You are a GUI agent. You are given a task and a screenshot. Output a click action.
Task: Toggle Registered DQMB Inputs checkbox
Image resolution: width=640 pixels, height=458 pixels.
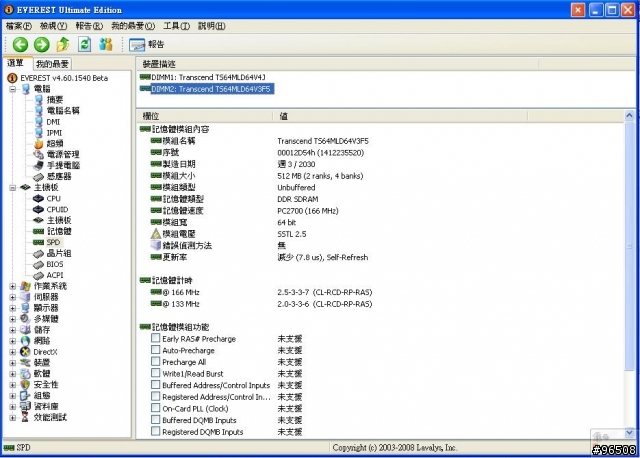click(x=156, y=431)
